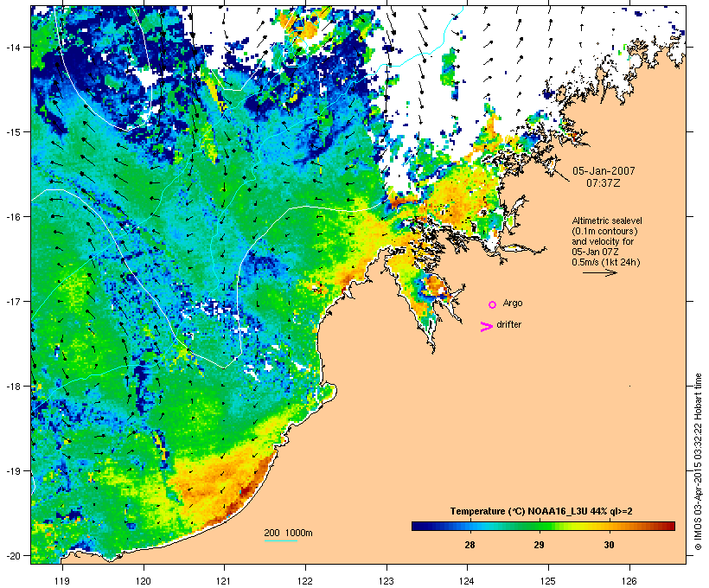Click the -18 latitude axis label
The image size is (709, 588).
click(x=13, y=386)
